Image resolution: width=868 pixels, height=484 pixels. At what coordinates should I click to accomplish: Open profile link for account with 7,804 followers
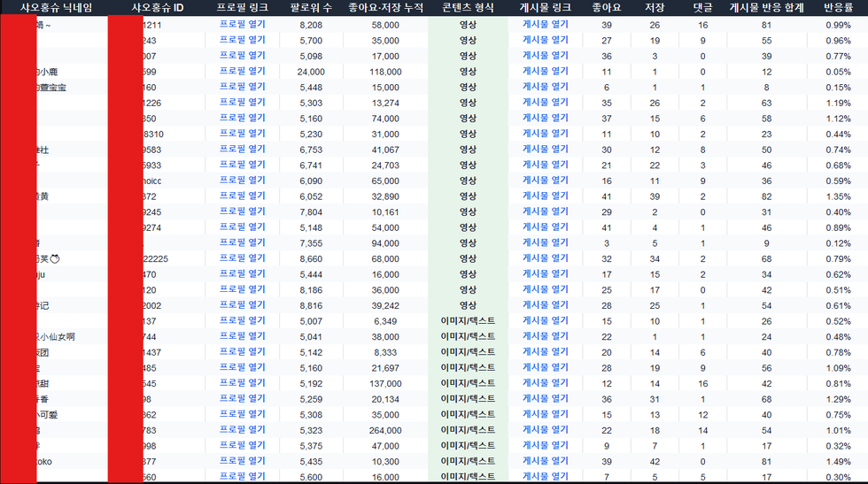(x=243, y=211)
